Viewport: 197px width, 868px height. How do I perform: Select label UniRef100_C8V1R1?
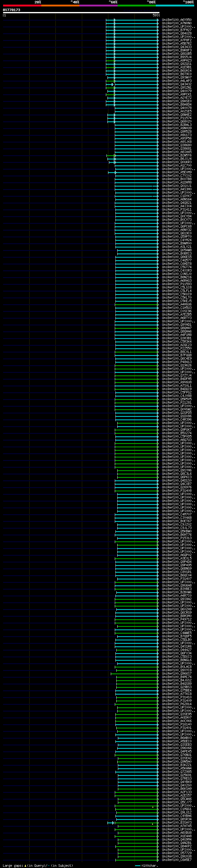pyautogui.click(x=177, y=572)
